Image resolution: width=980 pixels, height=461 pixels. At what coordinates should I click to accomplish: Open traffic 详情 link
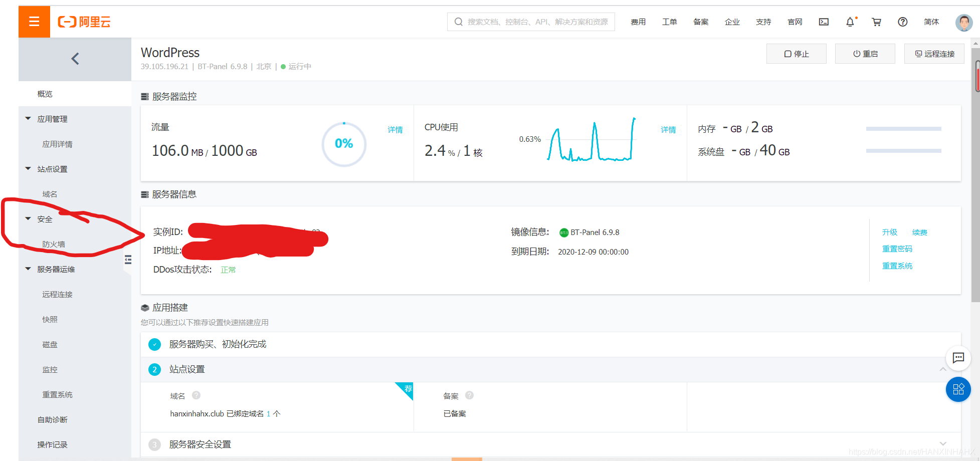click(395, 129)
